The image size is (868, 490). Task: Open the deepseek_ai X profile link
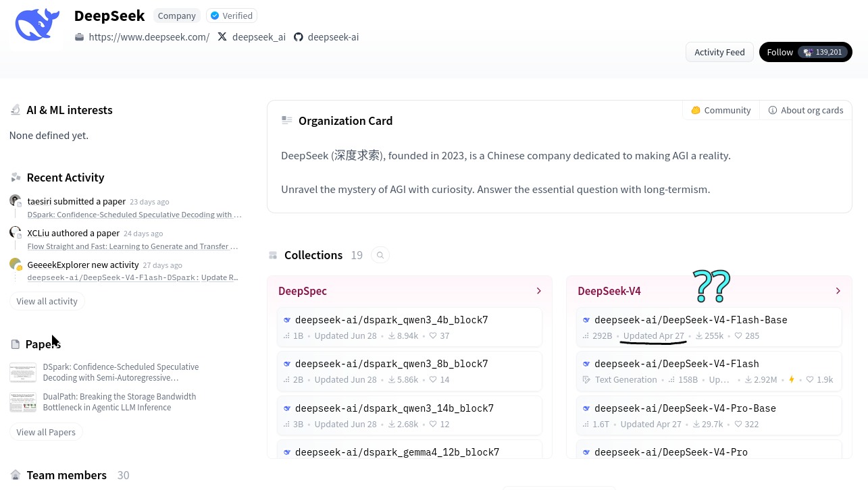tap(259, 37)
